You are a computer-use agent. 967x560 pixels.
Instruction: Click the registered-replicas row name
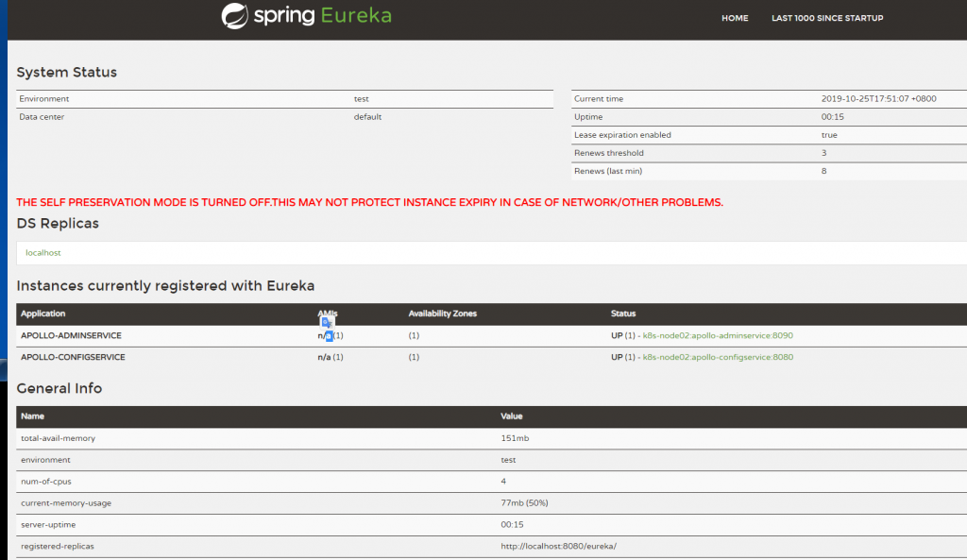(x=58, y=546)
